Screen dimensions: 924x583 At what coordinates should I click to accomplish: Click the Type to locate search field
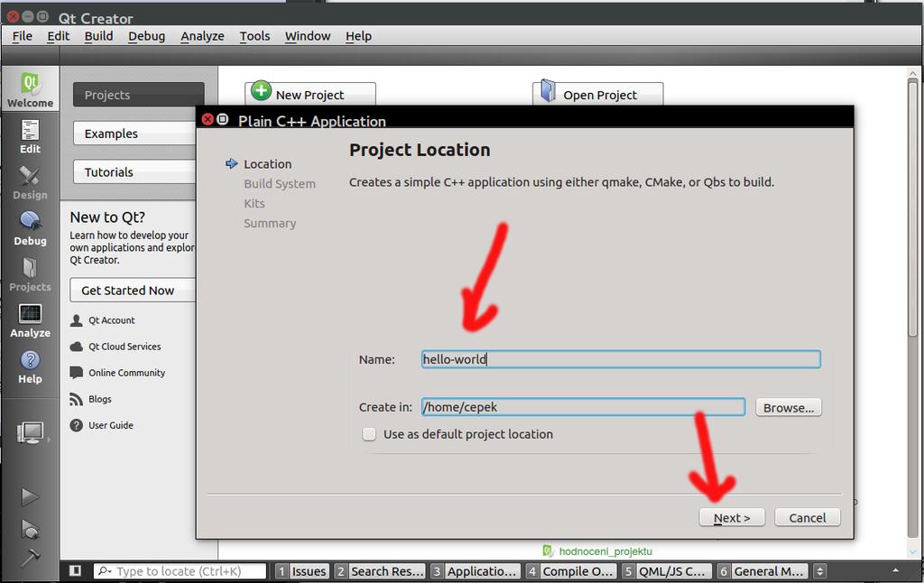[180, 570]
